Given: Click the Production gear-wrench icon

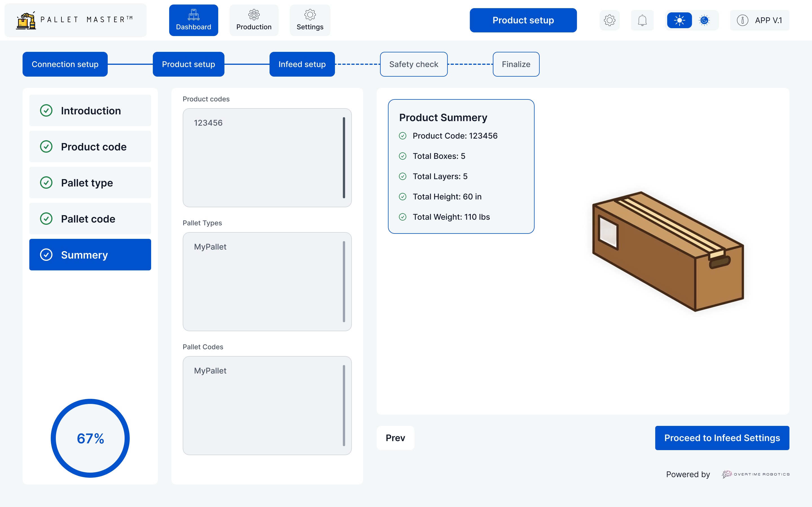Looking at the screenshot, I should (254, 15).
